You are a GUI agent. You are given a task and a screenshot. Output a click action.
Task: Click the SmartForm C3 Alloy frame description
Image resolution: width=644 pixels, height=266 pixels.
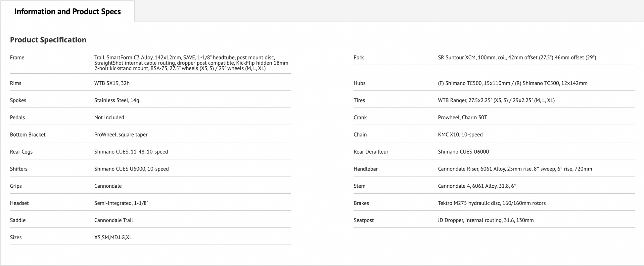pos(191,63)
